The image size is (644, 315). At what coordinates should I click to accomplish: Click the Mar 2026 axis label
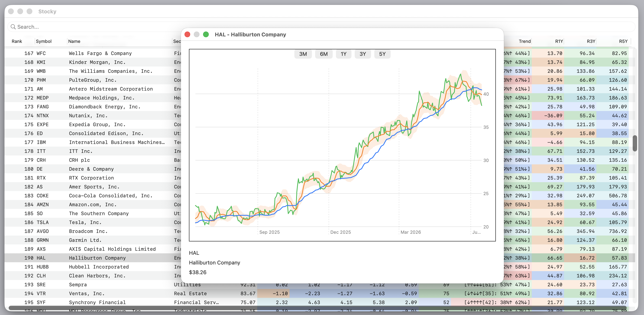pyautogui.click(x=410, y=232)
